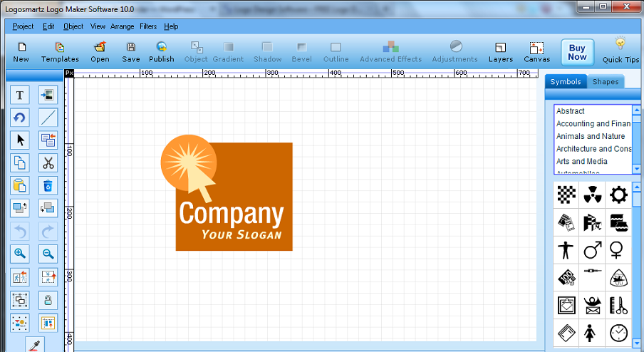Click the Buy Now button
The image size is (644, 352).
point(578,52)
